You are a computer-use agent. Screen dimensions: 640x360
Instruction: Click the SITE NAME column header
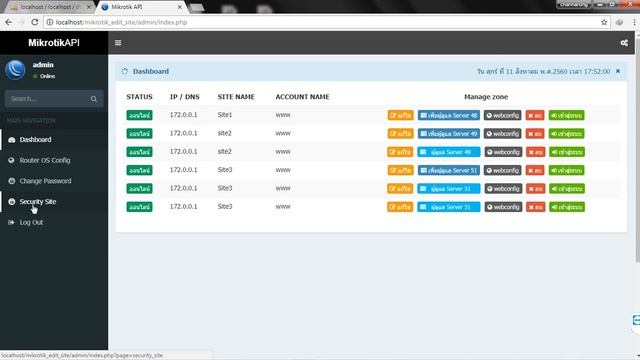pos(236,97)
